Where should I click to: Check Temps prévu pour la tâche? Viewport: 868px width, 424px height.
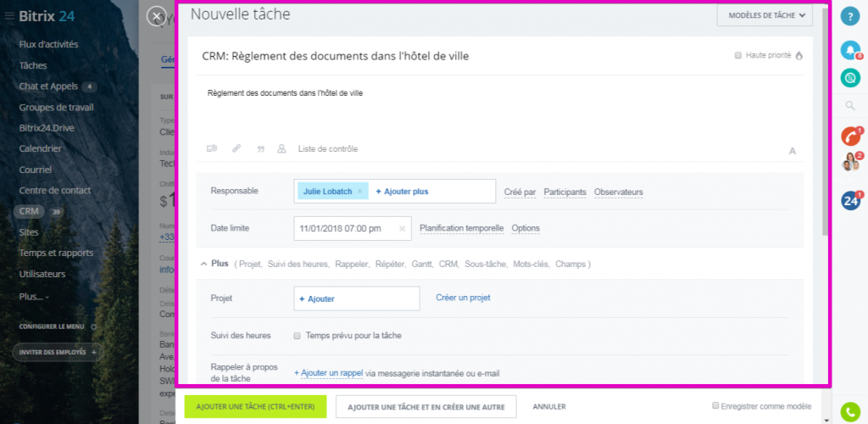(x=298, y=336)
